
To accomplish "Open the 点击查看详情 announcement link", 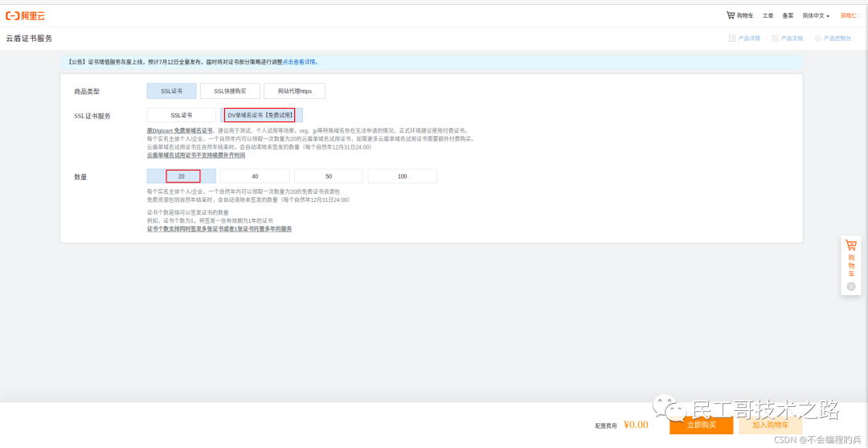I will pos(300,62).
